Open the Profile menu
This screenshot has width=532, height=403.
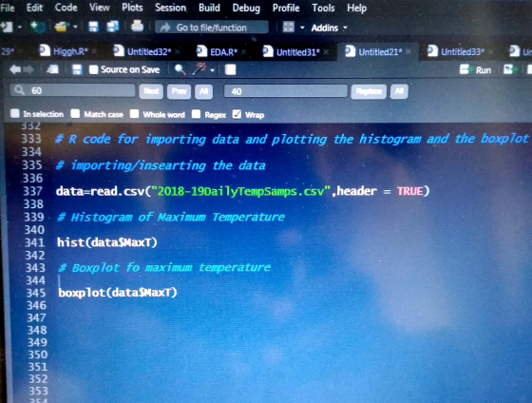[x=286, y=8]
